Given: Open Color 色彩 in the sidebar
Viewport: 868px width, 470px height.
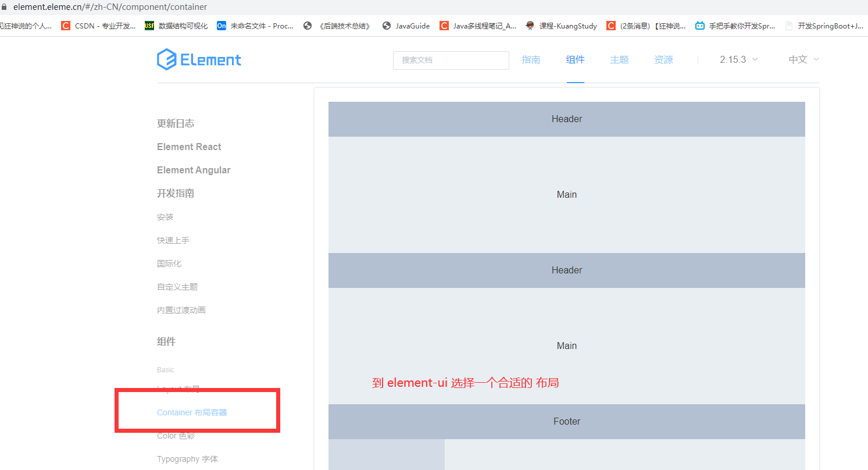Looking at the screenshot, I should point(176,436).
